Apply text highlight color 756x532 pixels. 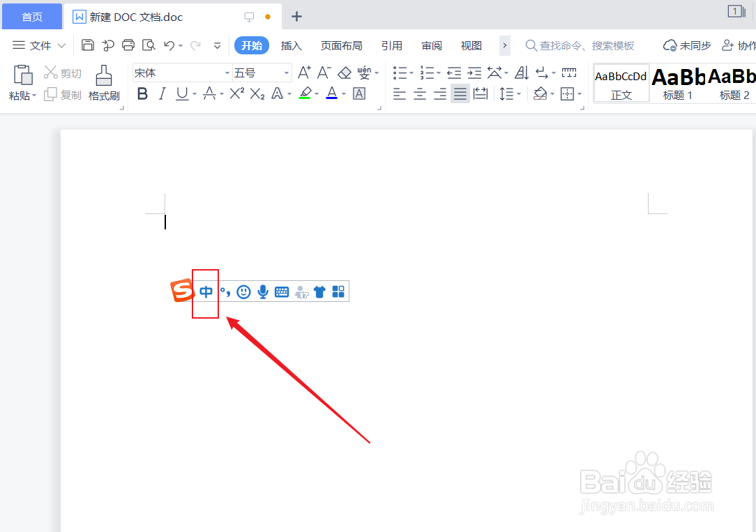click(x=305, y=93)
